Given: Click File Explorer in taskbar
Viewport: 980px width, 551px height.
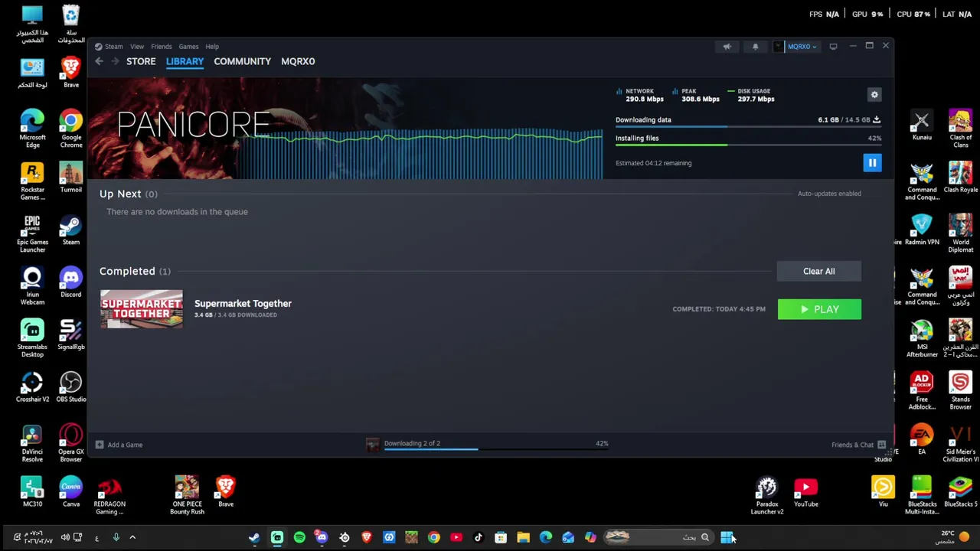Looking at the screenshot, I should tap(523, 537).
